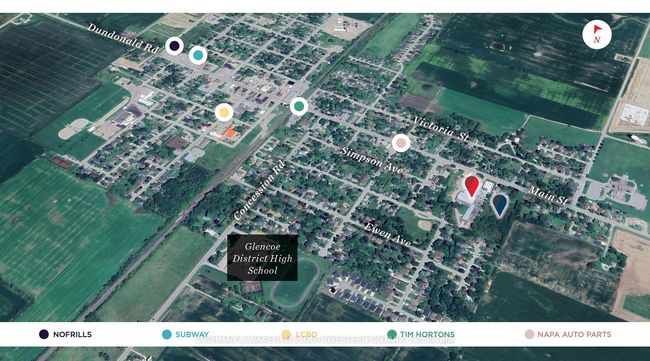Click the Main St street label
Viewport: 650px width, 361px height.
pyautogui.click(x=548, y=195)
